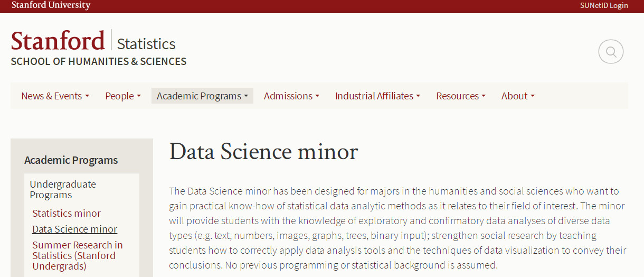Open Summer Research in Statistics link
The image size is (644, 277).
click(78, 255)
